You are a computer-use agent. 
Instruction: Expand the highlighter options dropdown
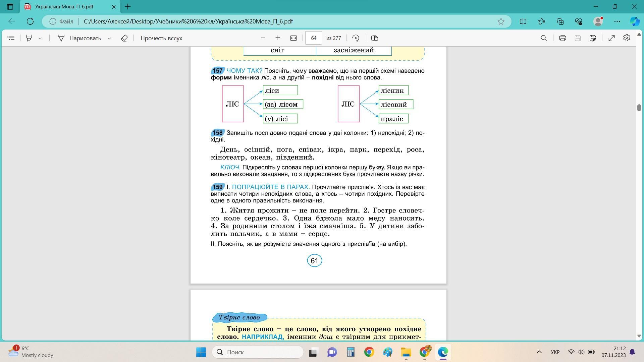(x=40, y=38)
